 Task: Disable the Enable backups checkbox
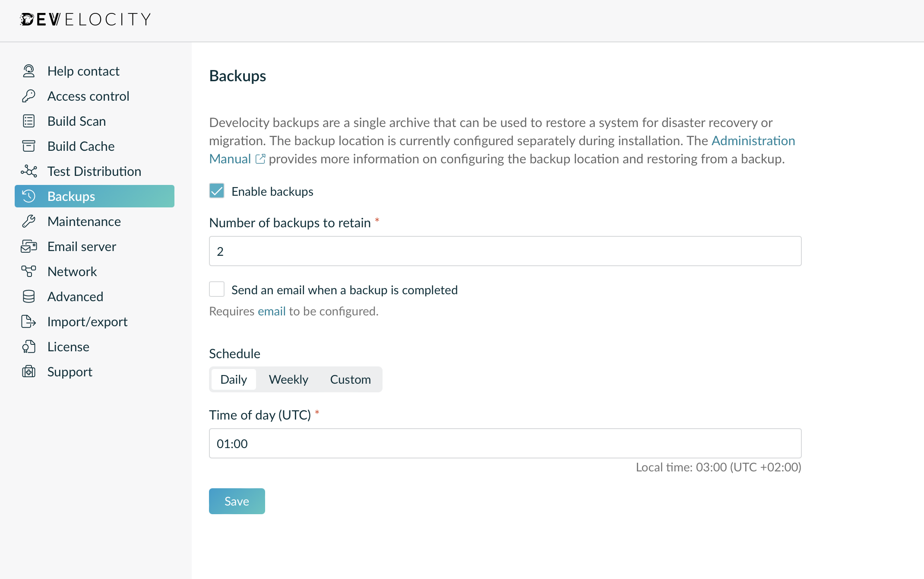pyautogui.click(x=216, y=191)
